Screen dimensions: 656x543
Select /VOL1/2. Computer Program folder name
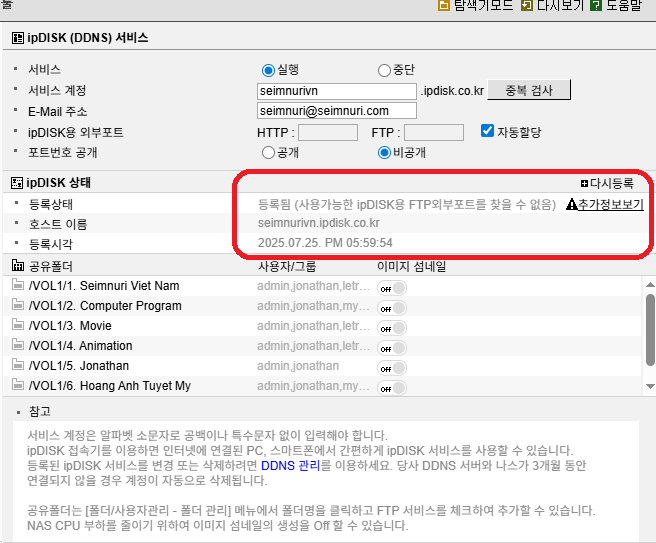tap(105, 306)
